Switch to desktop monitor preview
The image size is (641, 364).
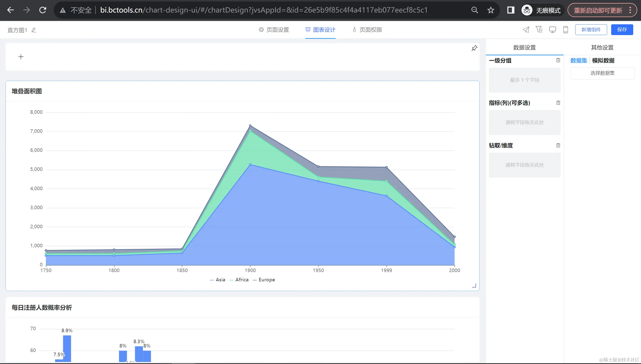tap(552, 30)
